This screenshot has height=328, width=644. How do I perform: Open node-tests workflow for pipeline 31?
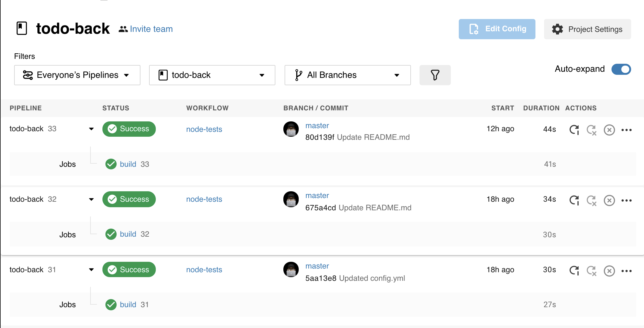(204, 269)
